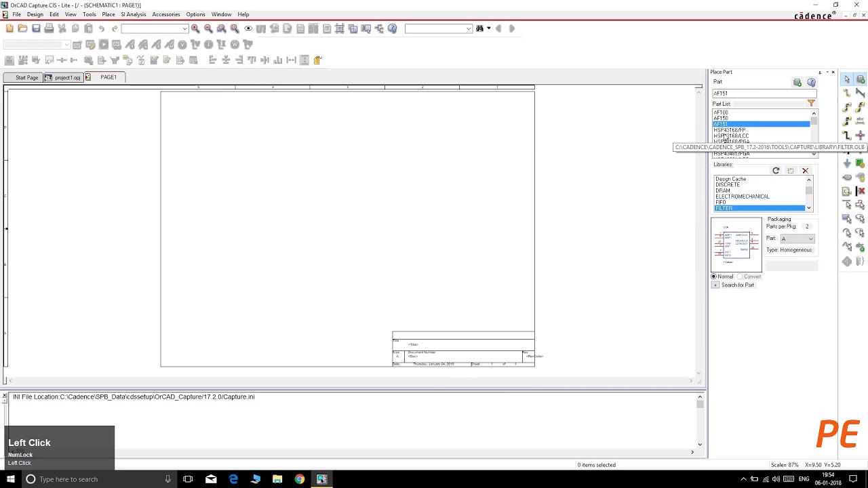Choose the Select arrow tool in palette

847,79
